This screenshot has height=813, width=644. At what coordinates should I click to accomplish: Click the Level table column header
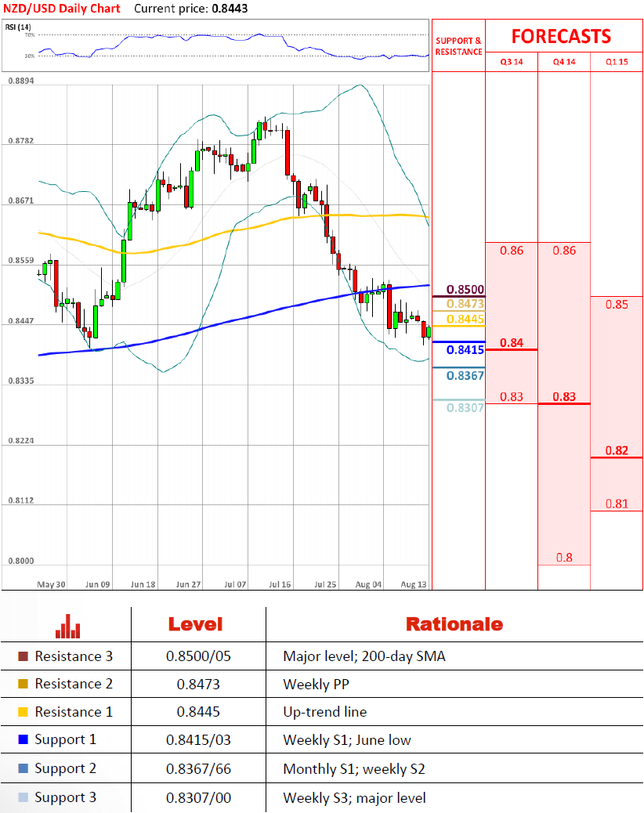(x=196, y=624)
